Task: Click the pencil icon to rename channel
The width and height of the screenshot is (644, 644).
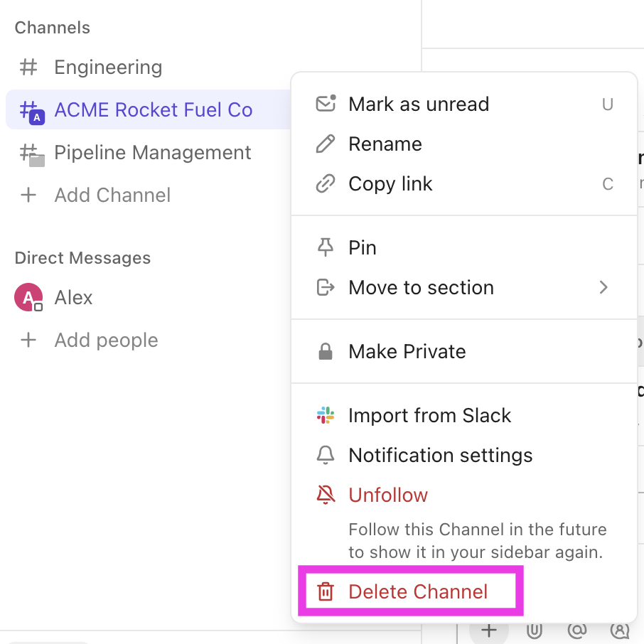Action: 326,144
